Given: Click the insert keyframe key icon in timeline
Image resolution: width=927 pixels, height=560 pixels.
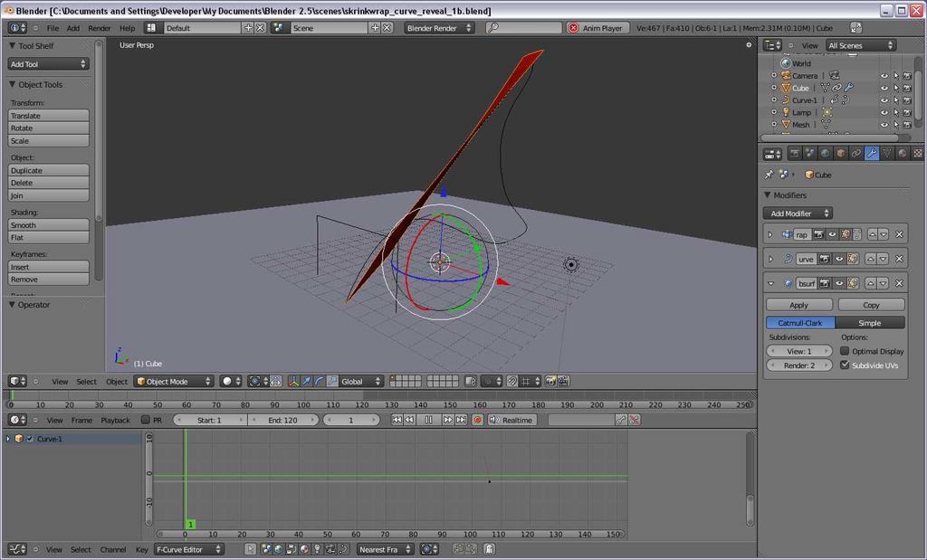Looking at the screenshot, I should 621,420.
